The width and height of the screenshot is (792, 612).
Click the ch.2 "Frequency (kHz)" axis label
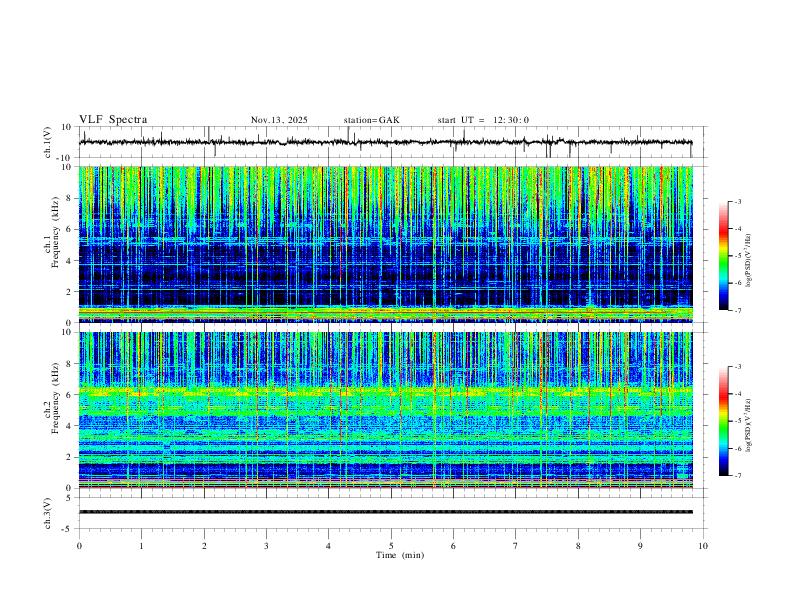coord(55,398)
